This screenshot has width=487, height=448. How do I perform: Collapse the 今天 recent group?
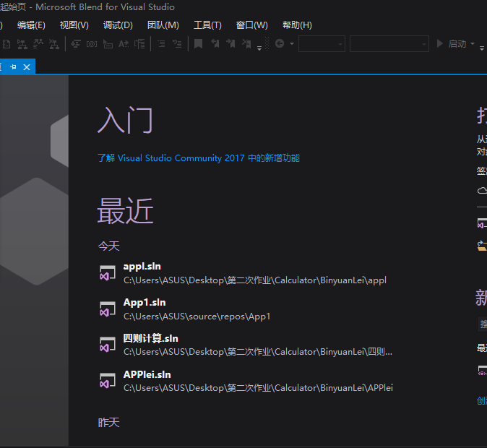pyautogui.click(x=108, y=246)
